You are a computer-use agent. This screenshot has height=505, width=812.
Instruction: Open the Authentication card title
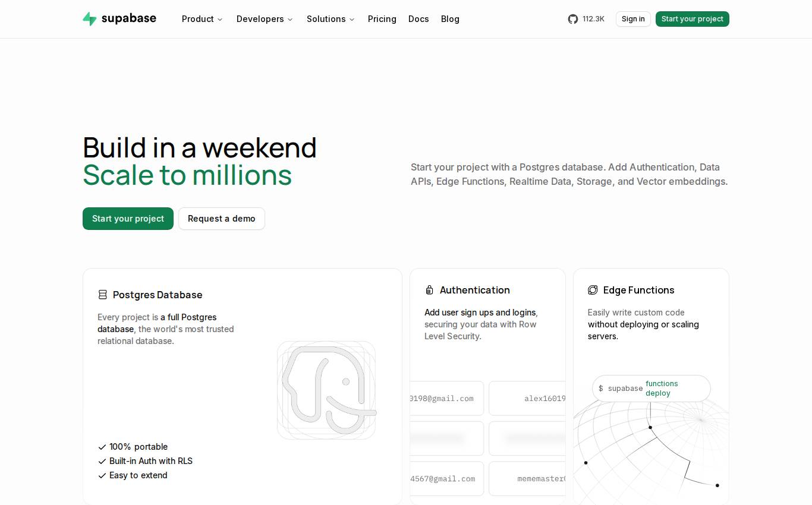coord(475,290)
